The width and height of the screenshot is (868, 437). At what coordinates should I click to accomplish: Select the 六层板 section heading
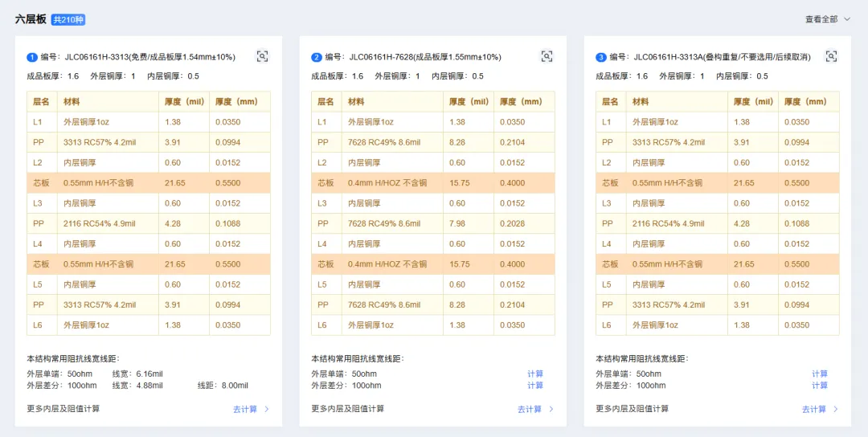(31, 19)
